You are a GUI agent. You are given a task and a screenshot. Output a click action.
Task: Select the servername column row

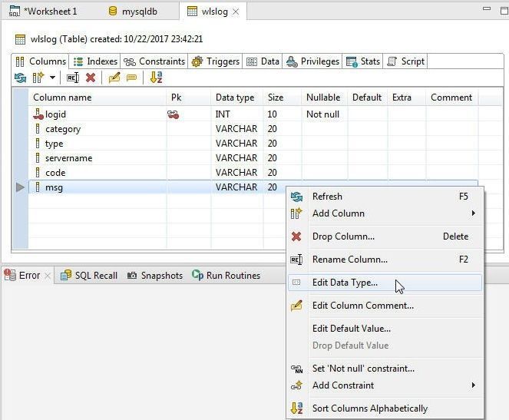[253, 158]
